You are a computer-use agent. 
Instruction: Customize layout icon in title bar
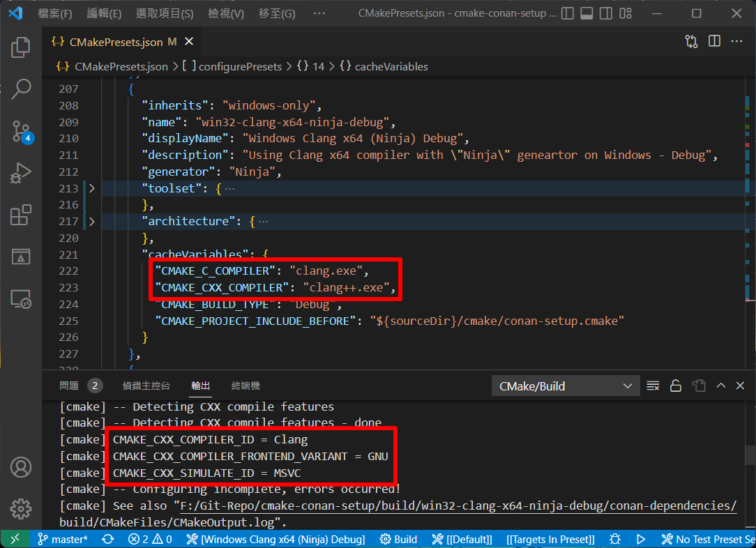click(626, 13)
